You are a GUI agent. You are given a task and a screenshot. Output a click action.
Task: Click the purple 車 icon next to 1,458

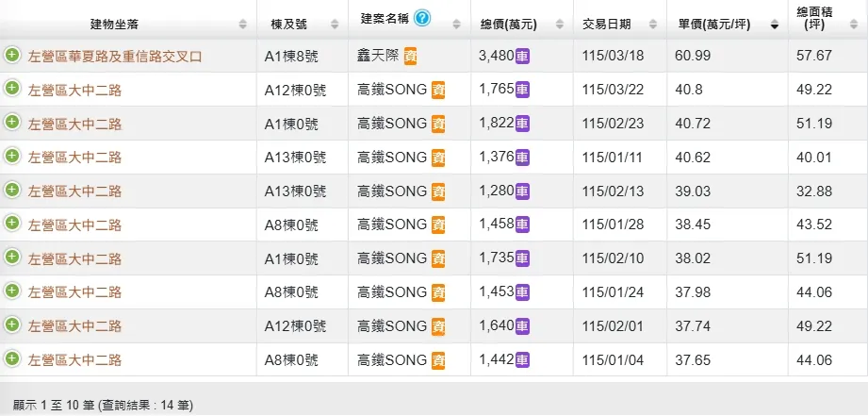[522, 225]
